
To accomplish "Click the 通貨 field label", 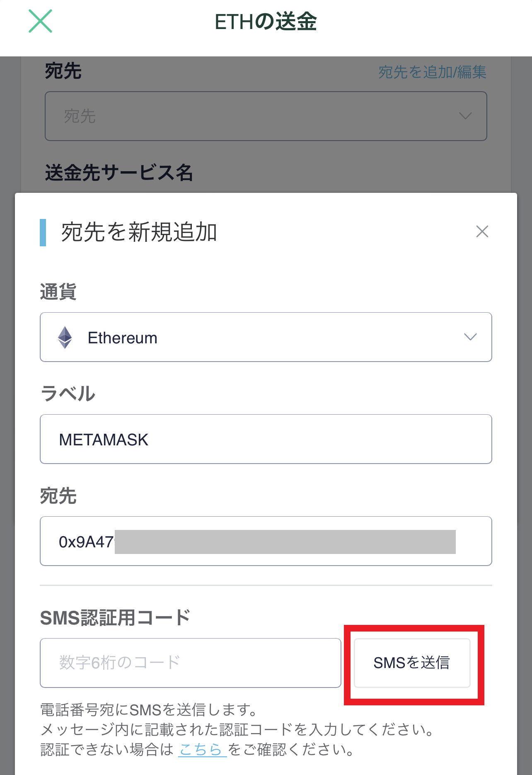I will (x=58, y=292).
